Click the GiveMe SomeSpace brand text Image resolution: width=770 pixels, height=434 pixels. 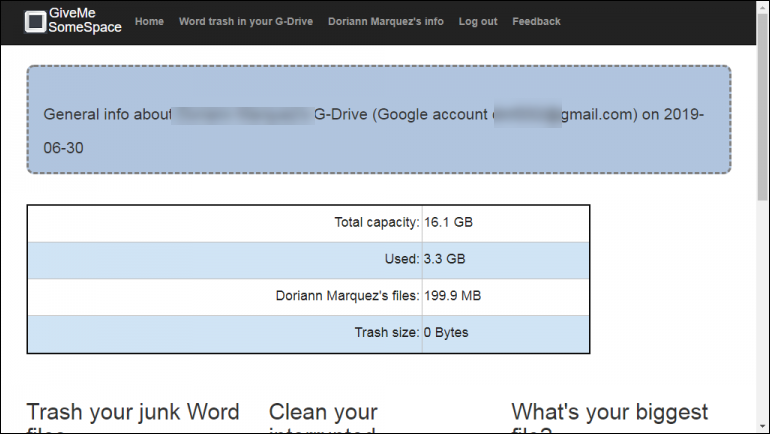pyautogui.click(x=85, y=21)
